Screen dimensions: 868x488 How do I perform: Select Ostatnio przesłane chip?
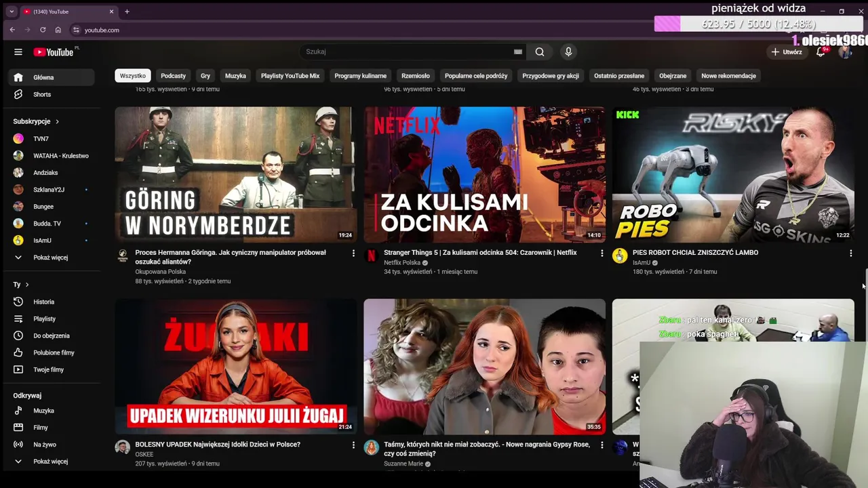click(x=619, y=76)
